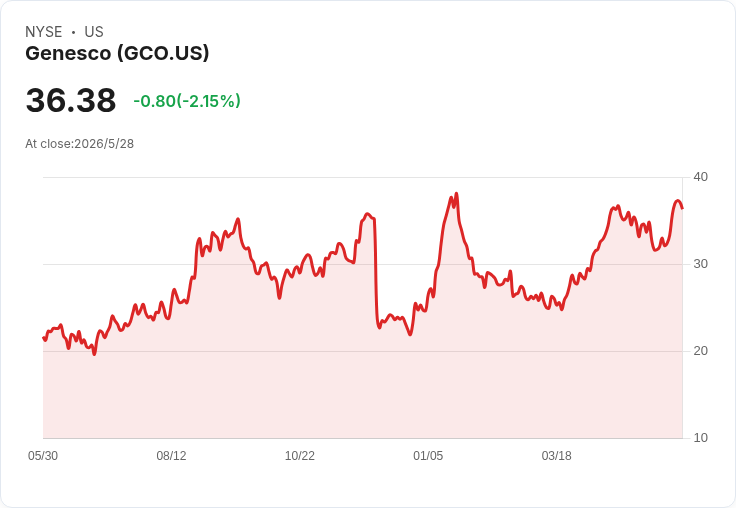Click the 05/30 x-axis date label
736x508 pixels.
coord(43,456)
